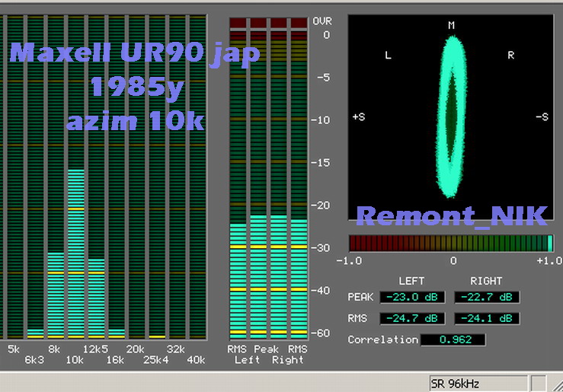This screenshot has height=392, width=563.
Task: Click the -S label in vectorscope
Action: click(542, 116)
